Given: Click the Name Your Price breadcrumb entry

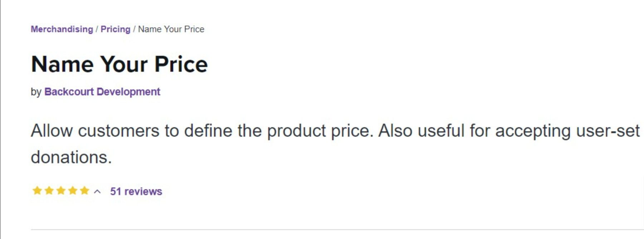Looking at the screenshot, I should [x=171, y=29].
